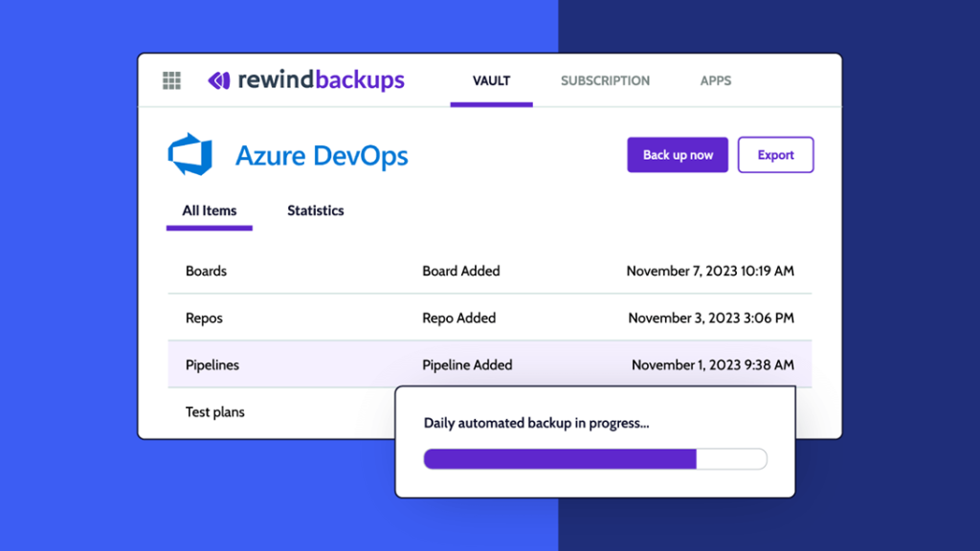Click the Rewind double-arrow logo icon
This screenshot has width=980, height=551.
point(219,80)
